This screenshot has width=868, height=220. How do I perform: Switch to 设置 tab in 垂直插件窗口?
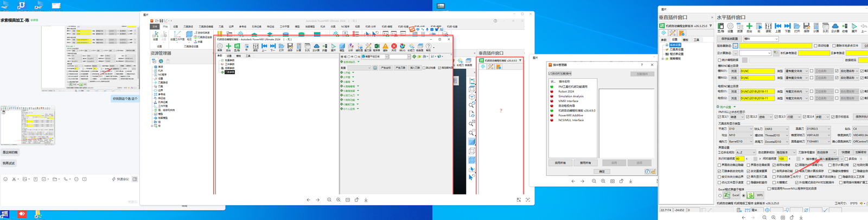pos(674,40)
